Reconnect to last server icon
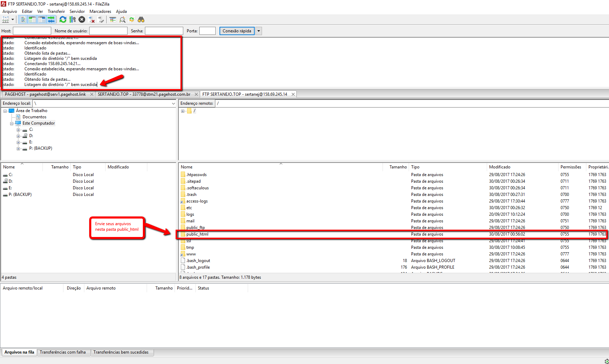The width and height of the screenshot is (609, 364). click(101, 19)
